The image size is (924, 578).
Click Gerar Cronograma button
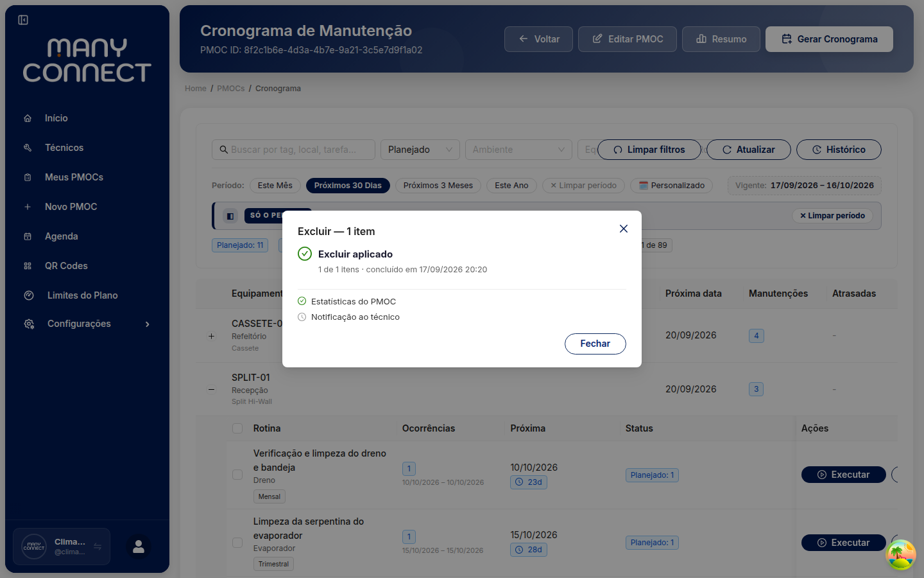click(829, 39)
